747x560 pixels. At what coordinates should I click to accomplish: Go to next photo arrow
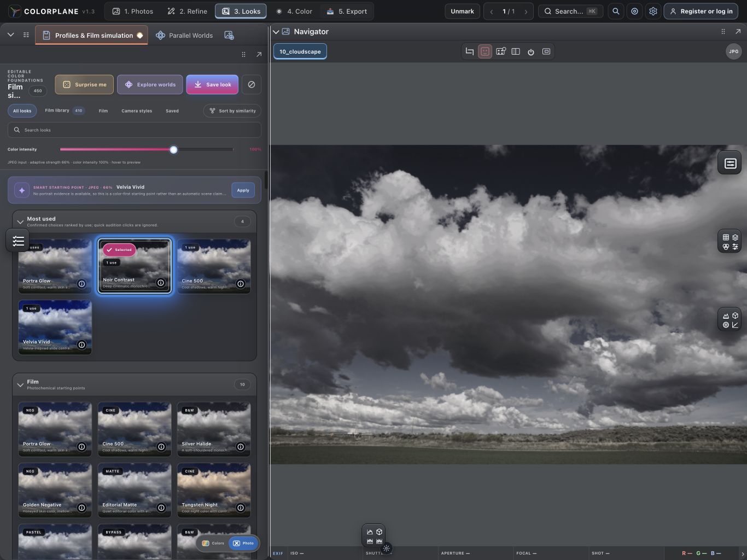tap(526, 11)
